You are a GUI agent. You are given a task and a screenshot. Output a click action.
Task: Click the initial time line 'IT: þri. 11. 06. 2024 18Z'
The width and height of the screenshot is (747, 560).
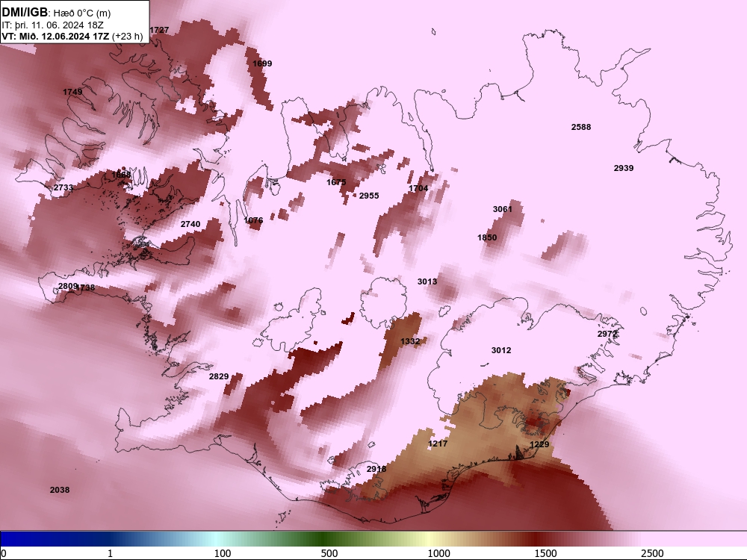pos(53,25)
